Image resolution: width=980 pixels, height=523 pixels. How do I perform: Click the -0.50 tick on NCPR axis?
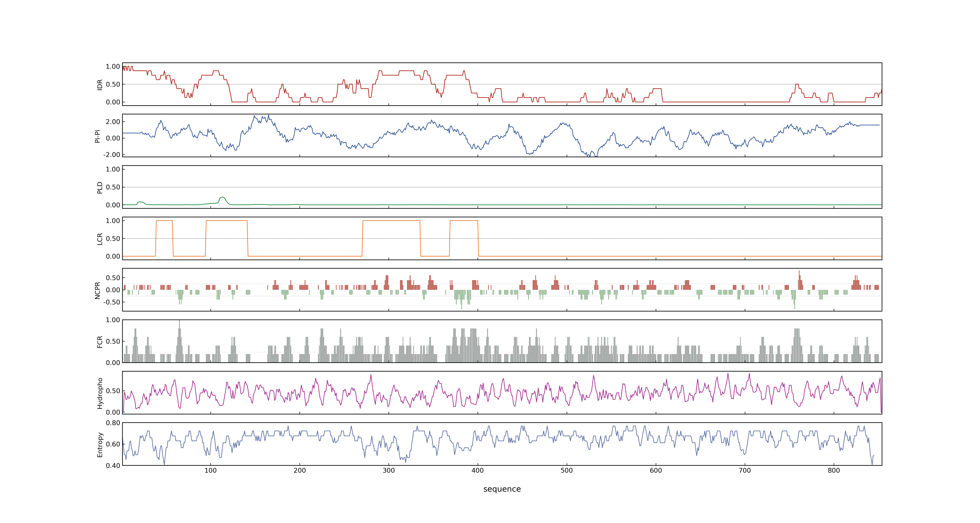pos(111,302)
